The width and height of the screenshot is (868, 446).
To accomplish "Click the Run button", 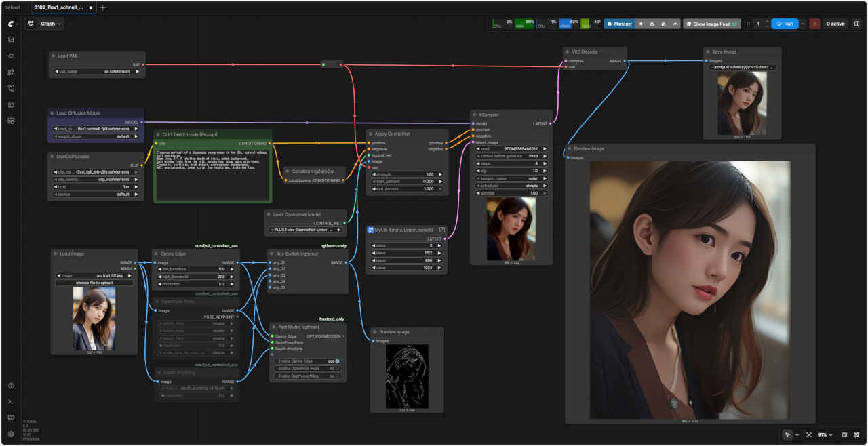I will point(785,24).
